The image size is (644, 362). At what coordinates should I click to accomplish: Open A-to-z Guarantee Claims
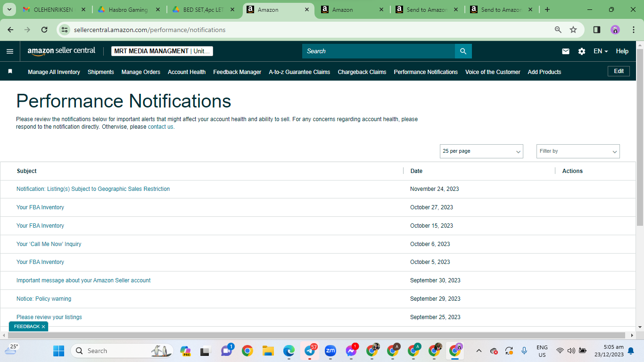coord(299,72)
